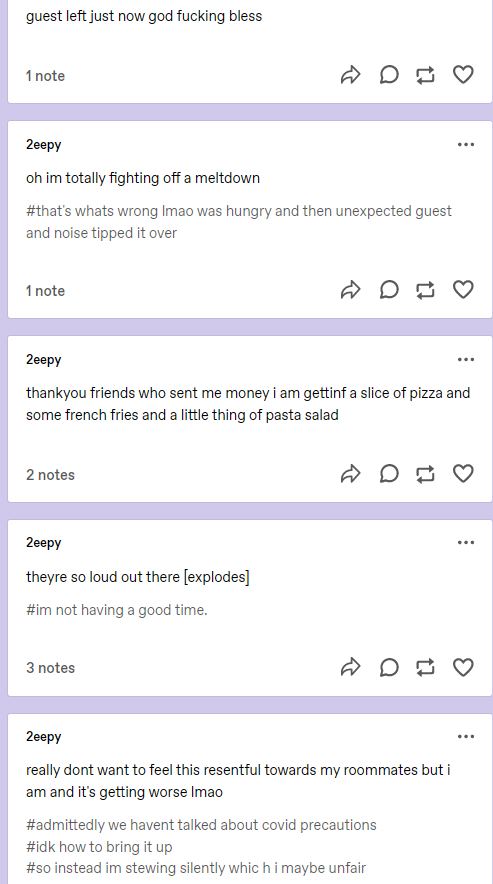Reply to the pizza and french fries post
Viewport: 493px width, 884px height.
(x=389, y=474)
